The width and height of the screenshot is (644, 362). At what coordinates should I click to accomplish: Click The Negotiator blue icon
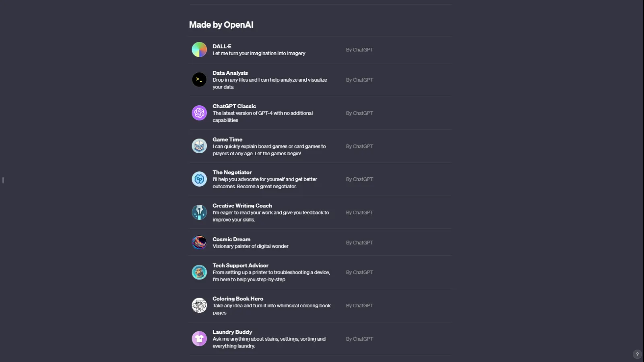[199, 179]
